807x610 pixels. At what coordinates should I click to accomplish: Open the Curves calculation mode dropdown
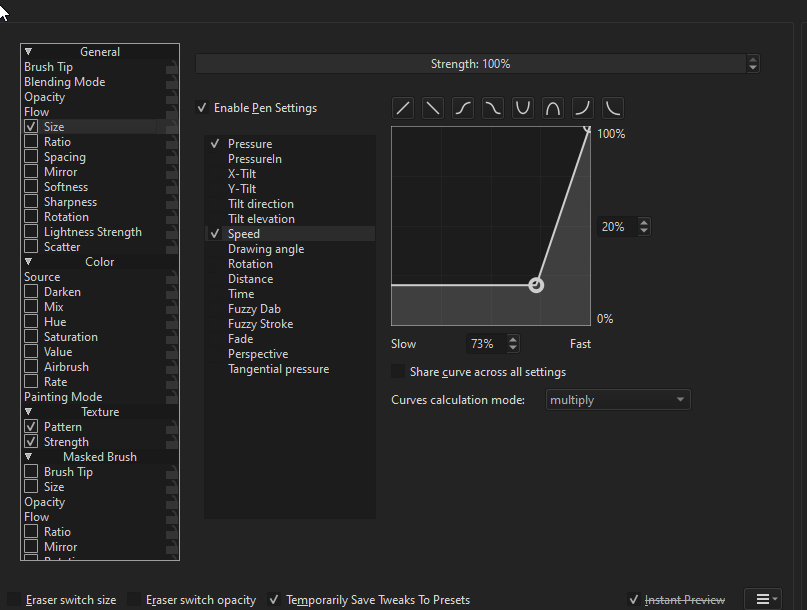617,400
